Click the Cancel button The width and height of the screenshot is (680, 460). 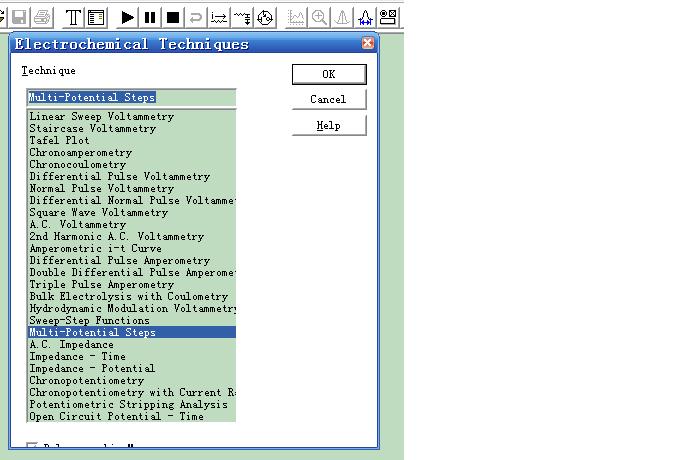click(x=329, y=99)
